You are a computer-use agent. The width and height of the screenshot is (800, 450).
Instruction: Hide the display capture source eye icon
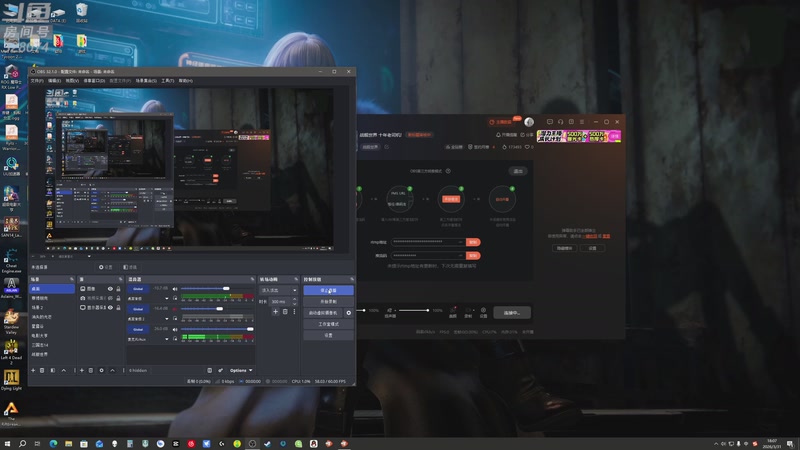[110, 308]
